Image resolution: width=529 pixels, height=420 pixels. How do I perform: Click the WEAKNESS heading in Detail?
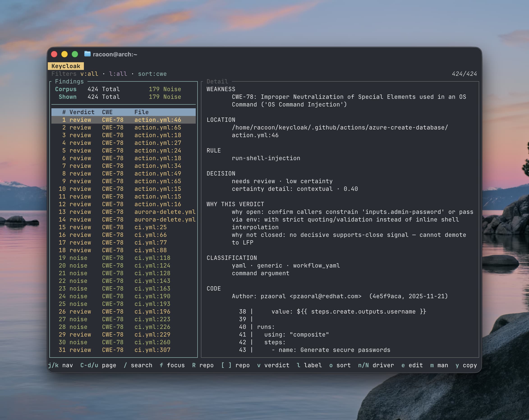pyautogui.click(x=221, y=89)
